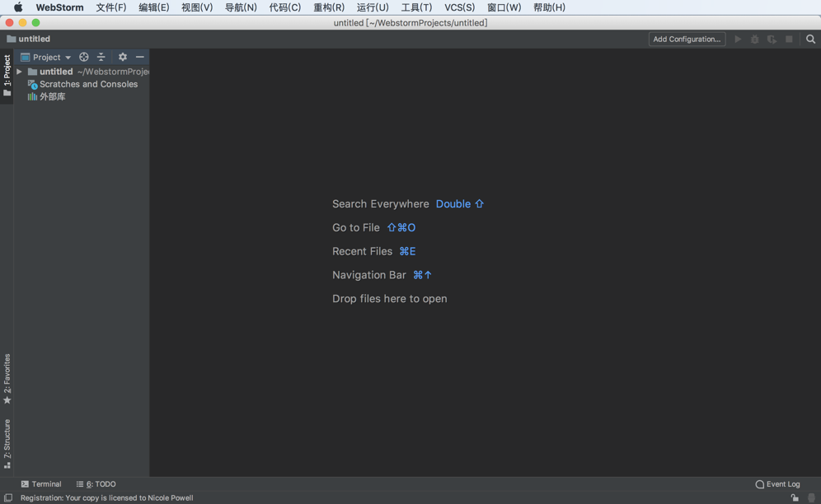Expand the untitled project tree node
Viewport: 821px width, 504px height.
click(x=20, y=72)
